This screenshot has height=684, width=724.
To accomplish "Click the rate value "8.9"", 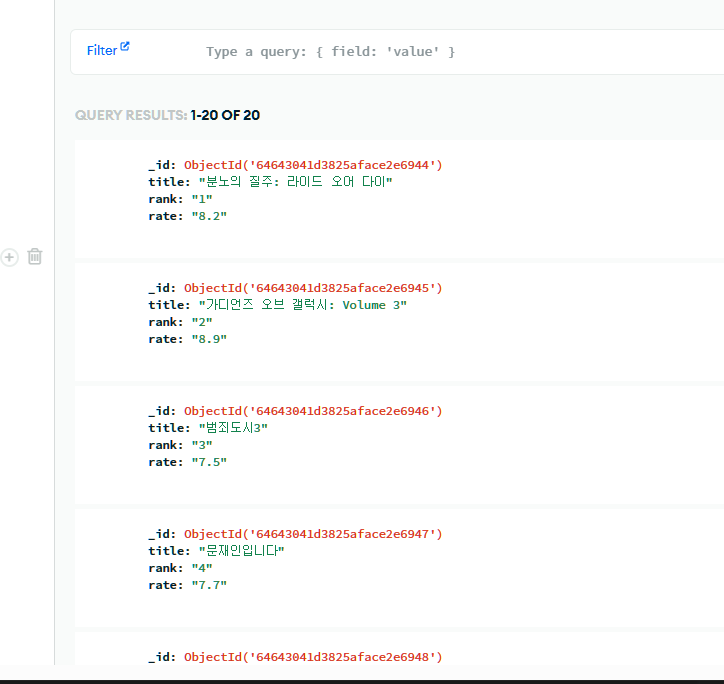I will pyautogui.click(x=209, y=339).
